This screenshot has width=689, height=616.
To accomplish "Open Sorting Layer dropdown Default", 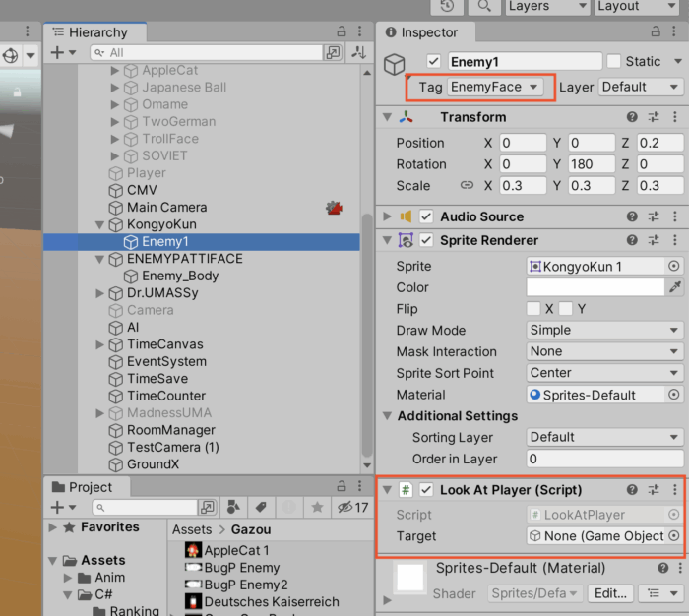I will coord(604,437).
